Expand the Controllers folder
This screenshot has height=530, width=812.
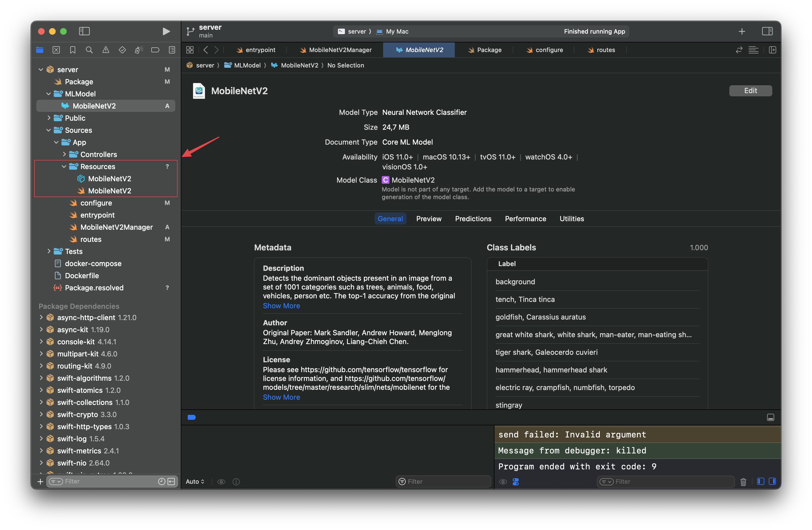pyautogui.click(x=64, y=154)
